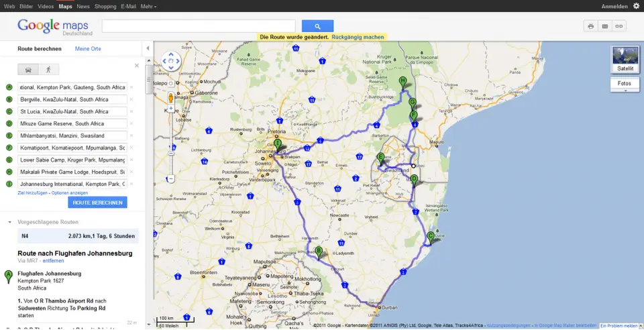Click Rückgängig machen link
Viewport: 644px width, 330px height.
click(358, 37)
